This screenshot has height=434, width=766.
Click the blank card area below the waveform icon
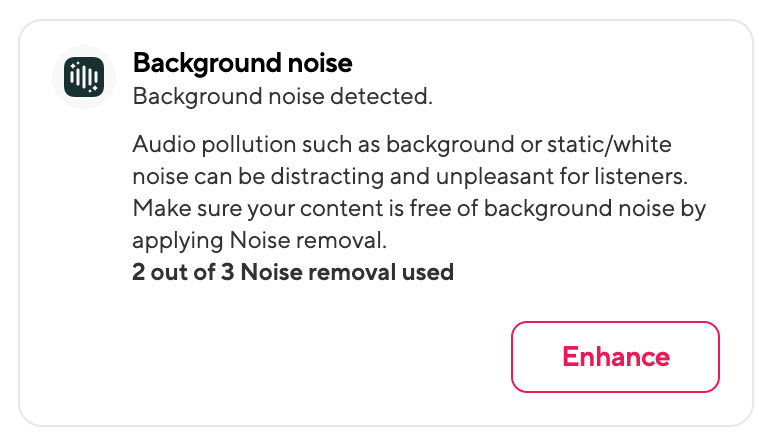(x=84, y=250)
